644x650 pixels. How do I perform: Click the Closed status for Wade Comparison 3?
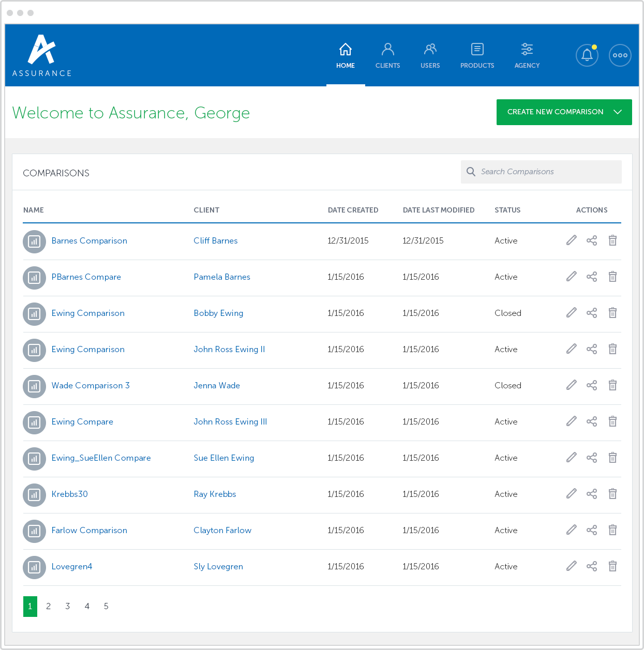click(508, 385)
